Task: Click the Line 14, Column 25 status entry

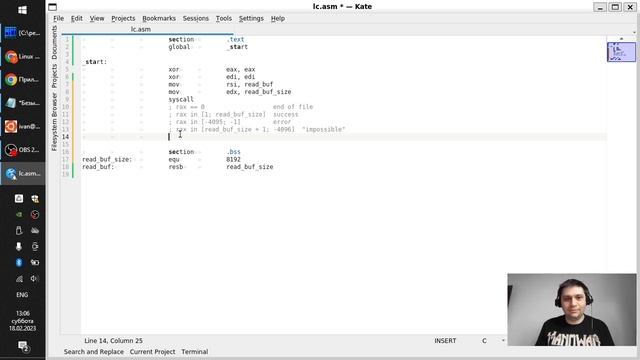Action: click(x=113, y=340)
